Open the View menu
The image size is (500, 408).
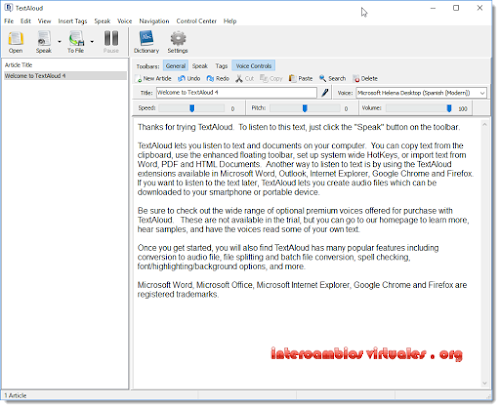44,21
